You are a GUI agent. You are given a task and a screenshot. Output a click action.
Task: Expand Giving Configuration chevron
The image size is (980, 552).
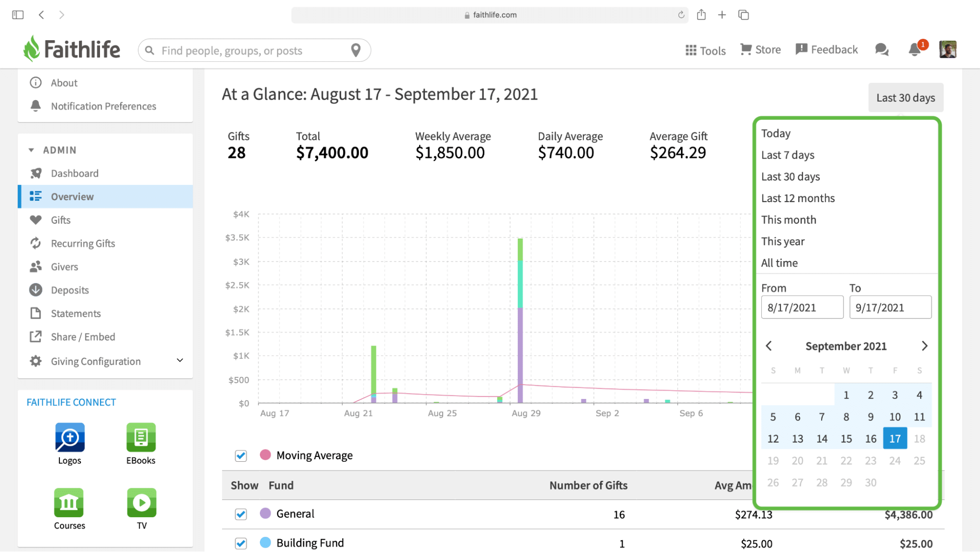(180, 361)
